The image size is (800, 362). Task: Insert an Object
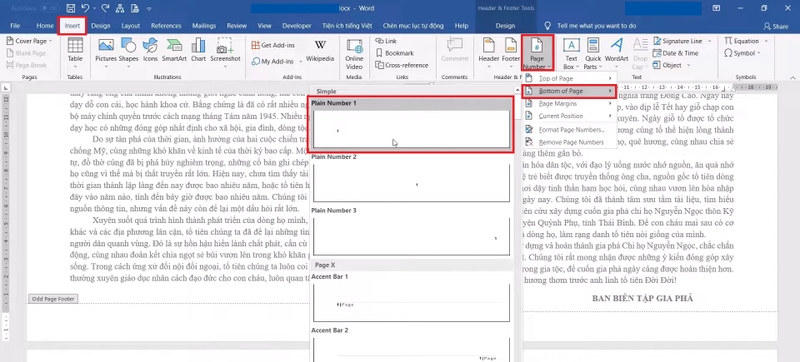(667, 65)
